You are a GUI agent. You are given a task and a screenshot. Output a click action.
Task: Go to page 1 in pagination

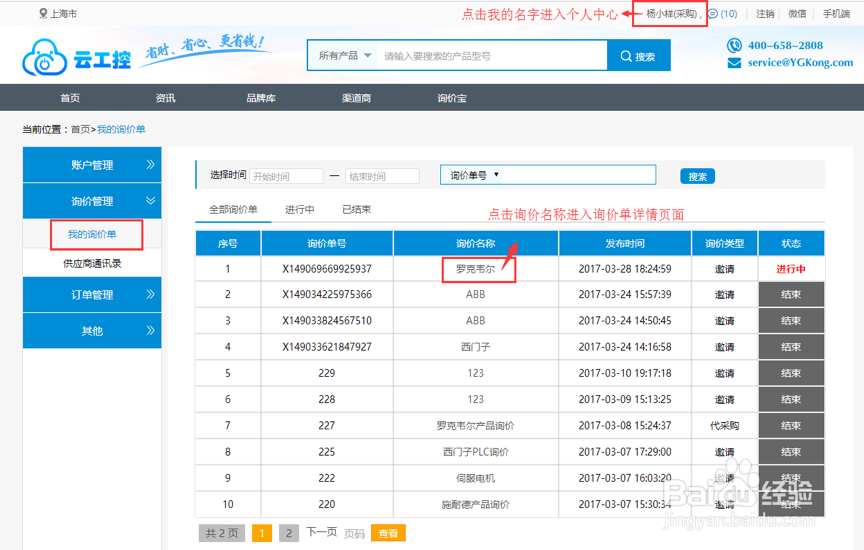pos(262,533)
